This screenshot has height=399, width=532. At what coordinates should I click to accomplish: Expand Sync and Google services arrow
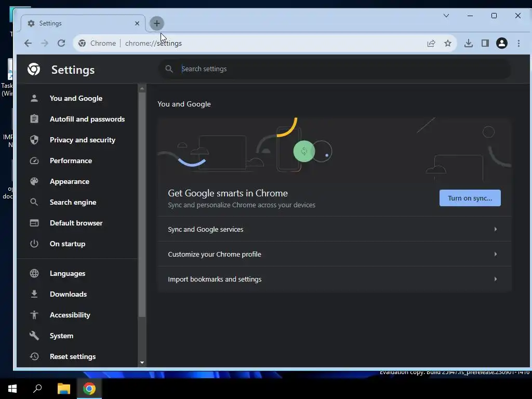click(x=495, y=229)
